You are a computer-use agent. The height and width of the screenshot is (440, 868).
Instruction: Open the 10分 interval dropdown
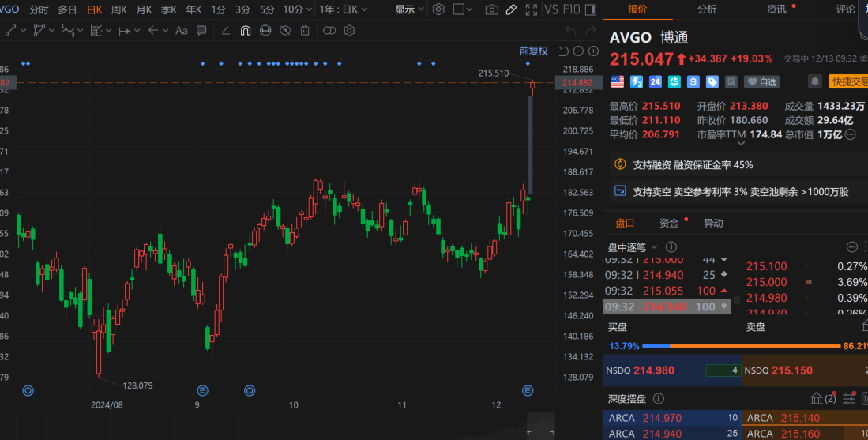click(x=297, y=9)
